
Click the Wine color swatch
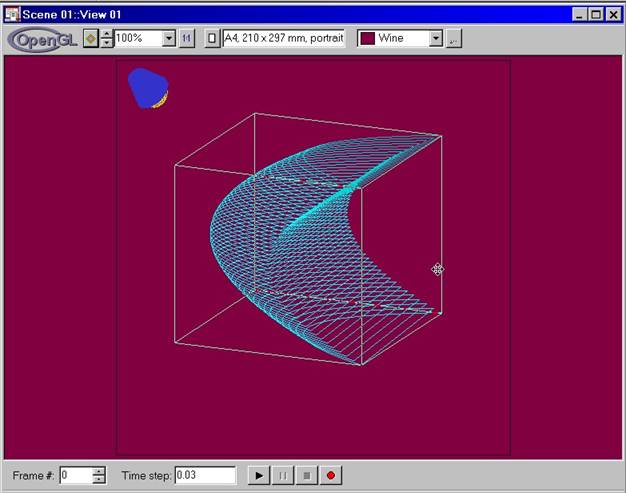(368, 38)
